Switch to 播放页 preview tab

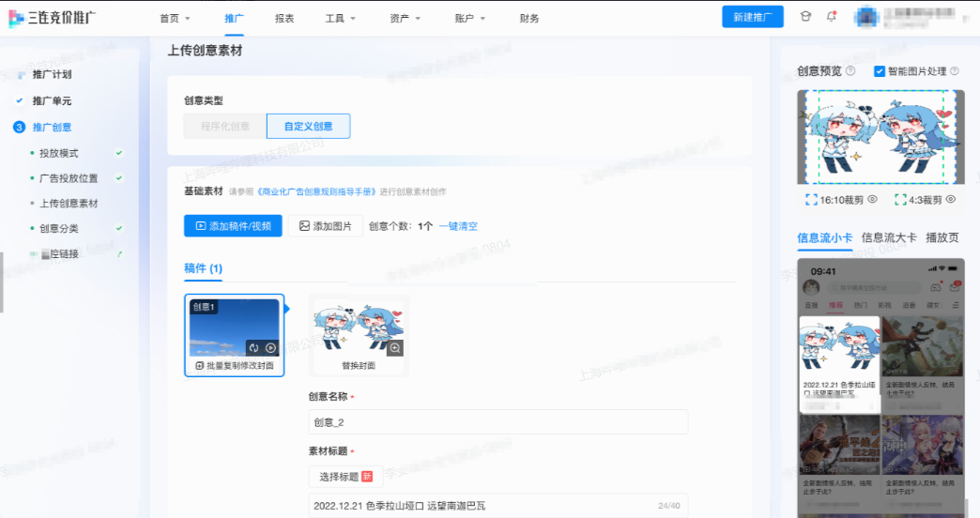click(x=942, y=237)
